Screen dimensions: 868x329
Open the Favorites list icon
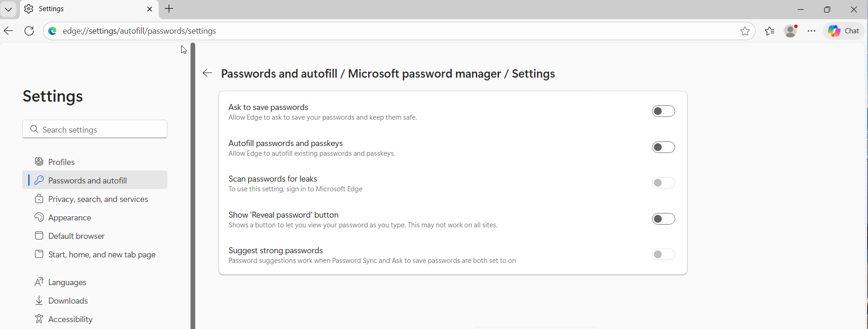pyautogui.click(x=770, y=31)
